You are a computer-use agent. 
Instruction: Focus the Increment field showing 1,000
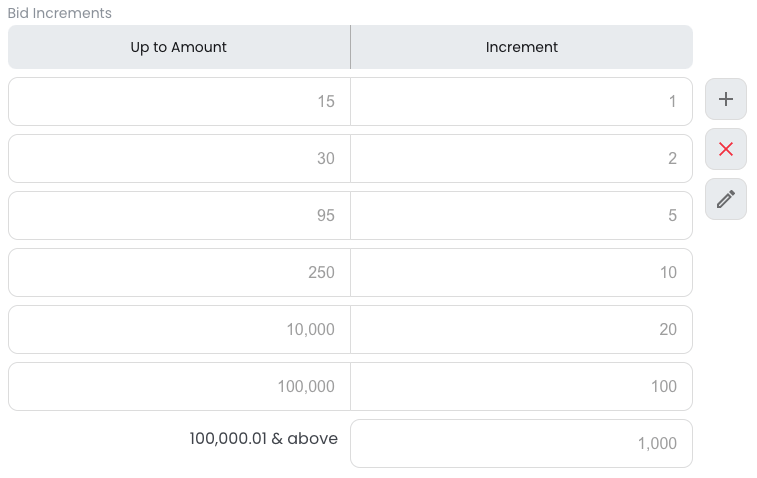pos(521,444)
